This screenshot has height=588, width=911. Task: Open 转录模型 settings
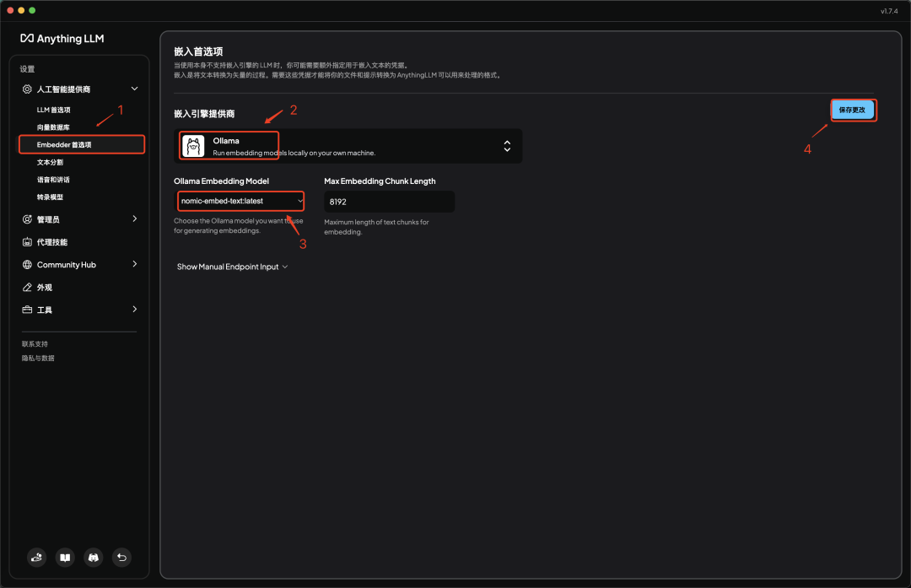(x=50, y=197)
